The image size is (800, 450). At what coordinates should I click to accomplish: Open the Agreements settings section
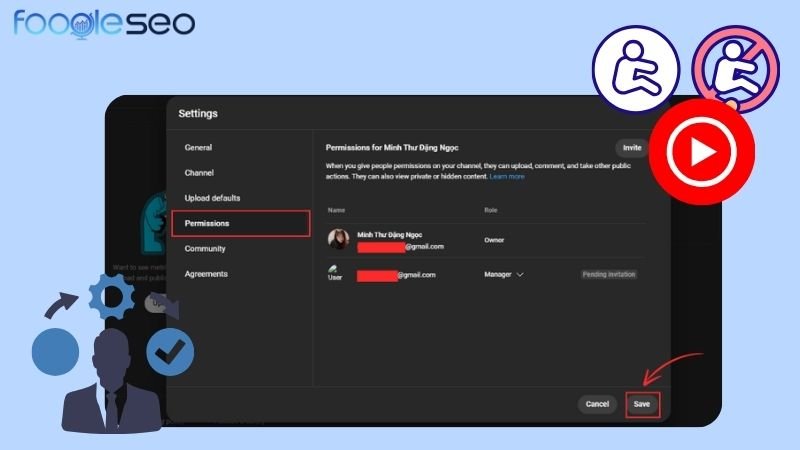[x=206, y=274]
